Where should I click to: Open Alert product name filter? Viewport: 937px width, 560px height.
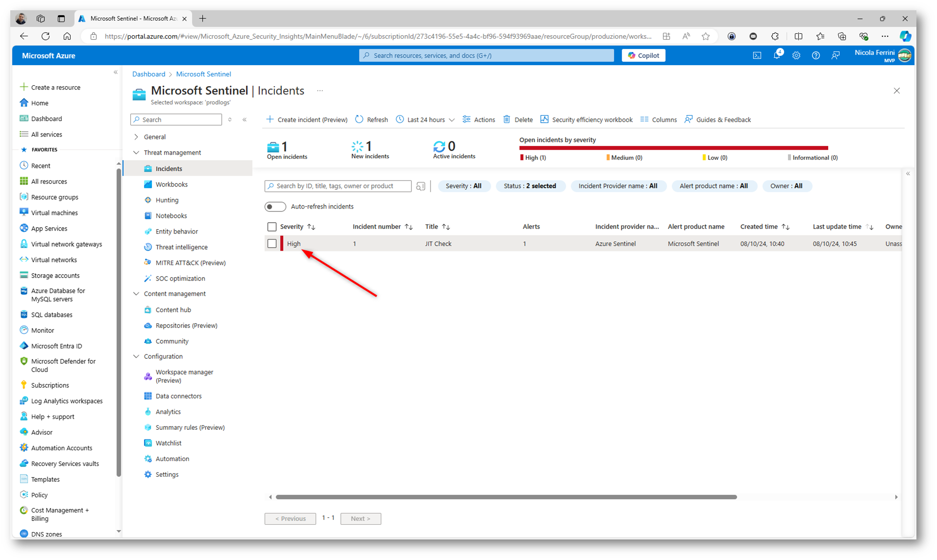tap(714, 186)
